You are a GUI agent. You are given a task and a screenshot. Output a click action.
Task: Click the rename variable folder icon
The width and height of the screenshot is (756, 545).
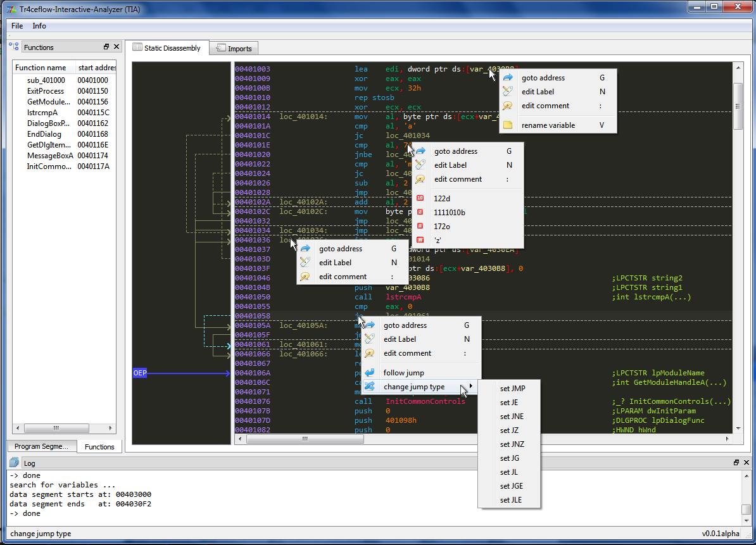coord(508,125)
